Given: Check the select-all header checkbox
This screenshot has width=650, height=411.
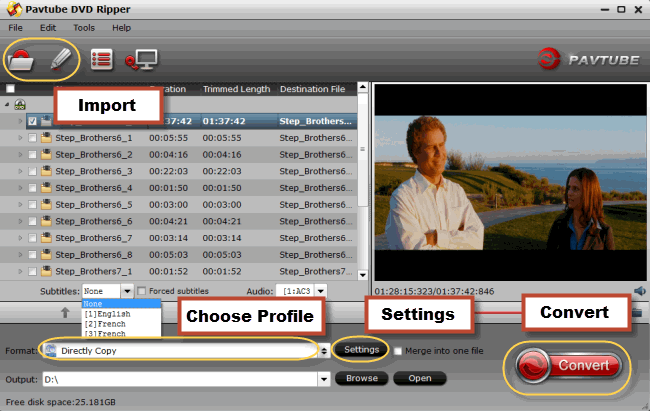Looking at the screenshot, I should pos(10,89).
